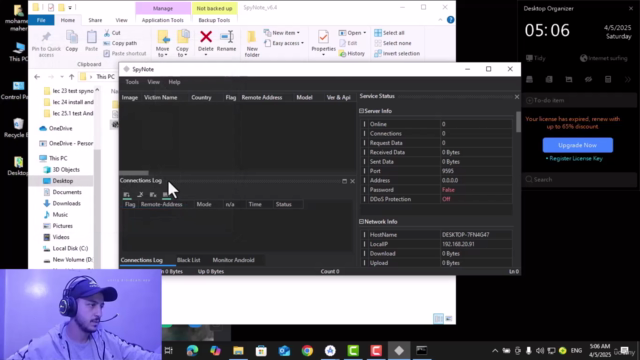The image size is (640, 360).
Task: Switch to the Monitor Android tab
Action: coord(233,260)
